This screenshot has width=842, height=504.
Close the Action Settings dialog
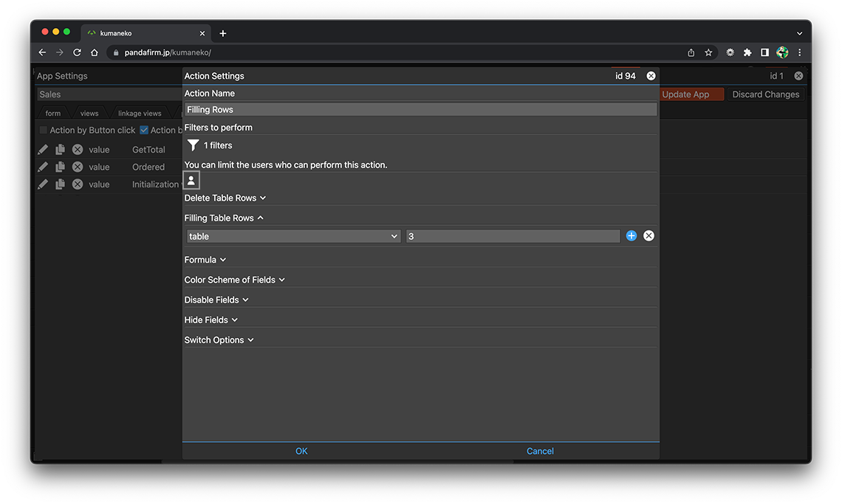coord(651,76)
